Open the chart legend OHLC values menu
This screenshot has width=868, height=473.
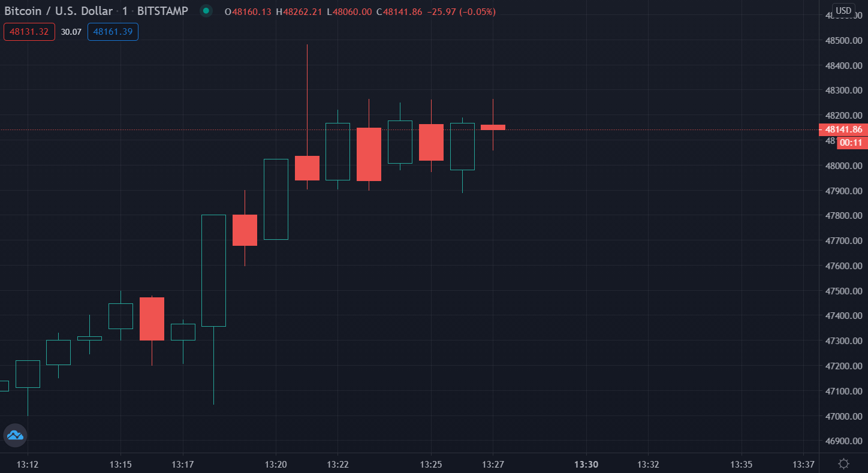(x=360, y=11)
